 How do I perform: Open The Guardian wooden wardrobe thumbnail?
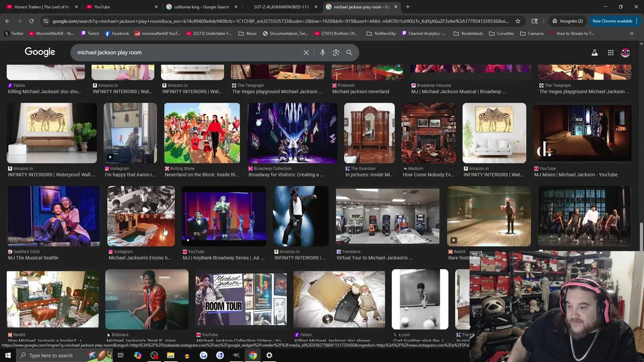point(369,133)
